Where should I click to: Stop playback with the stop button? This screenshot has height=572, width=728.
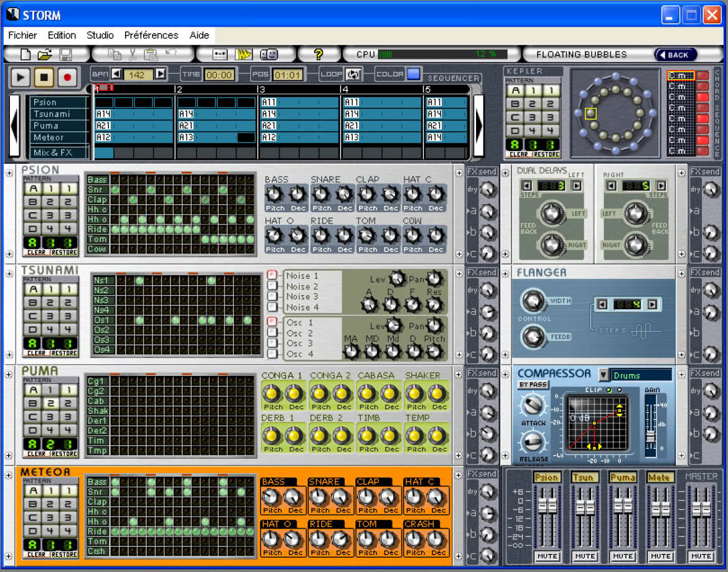point(44,77)
